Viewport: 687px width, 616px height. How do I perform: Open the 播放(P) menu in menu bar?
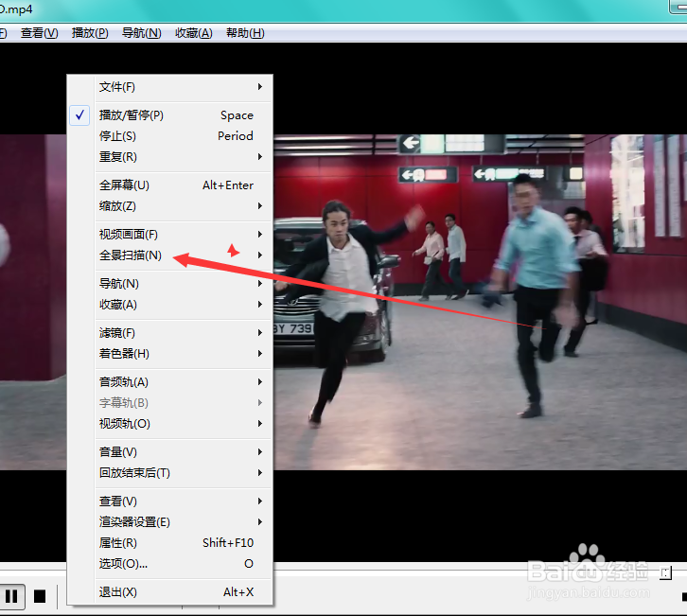(90, 33)
